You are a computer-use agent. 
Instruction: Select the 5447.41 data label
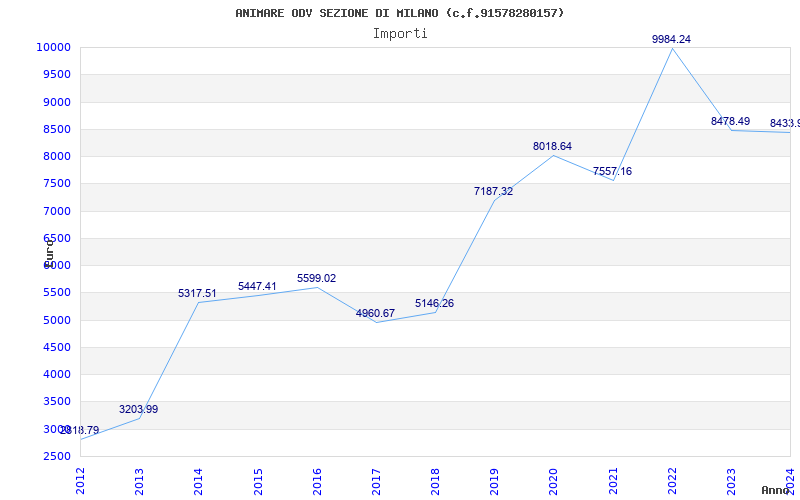(x=257, y=287)
